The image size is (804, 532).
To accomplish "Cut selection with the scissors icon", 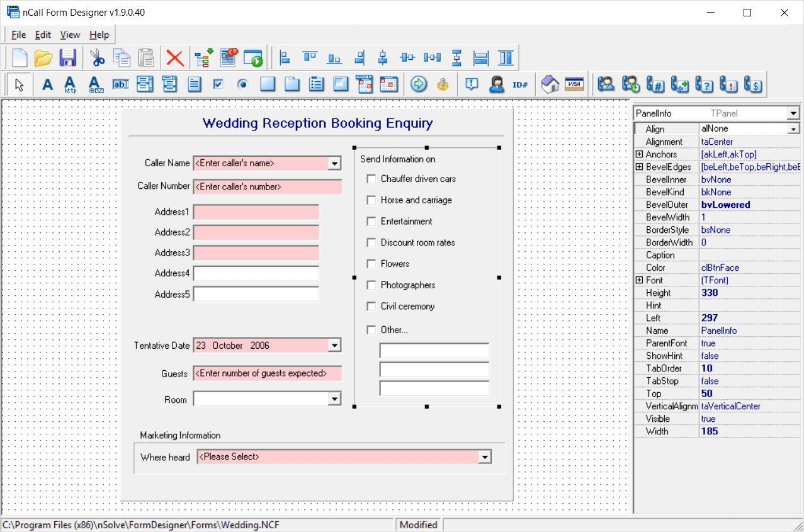I will point(97,58).
